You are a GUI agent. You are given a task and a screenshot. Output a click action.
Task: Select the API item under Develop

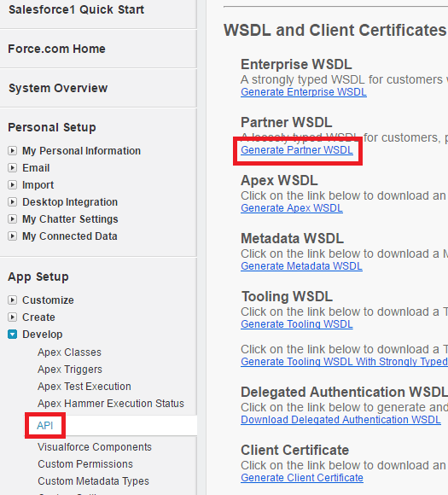point(45,426)
